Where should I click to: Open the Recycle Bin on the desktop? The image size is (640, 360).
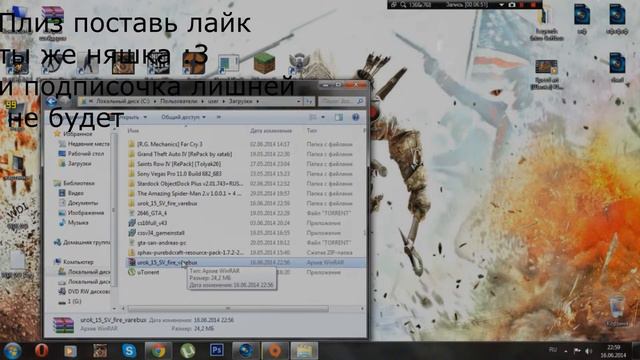pos(617,311)
